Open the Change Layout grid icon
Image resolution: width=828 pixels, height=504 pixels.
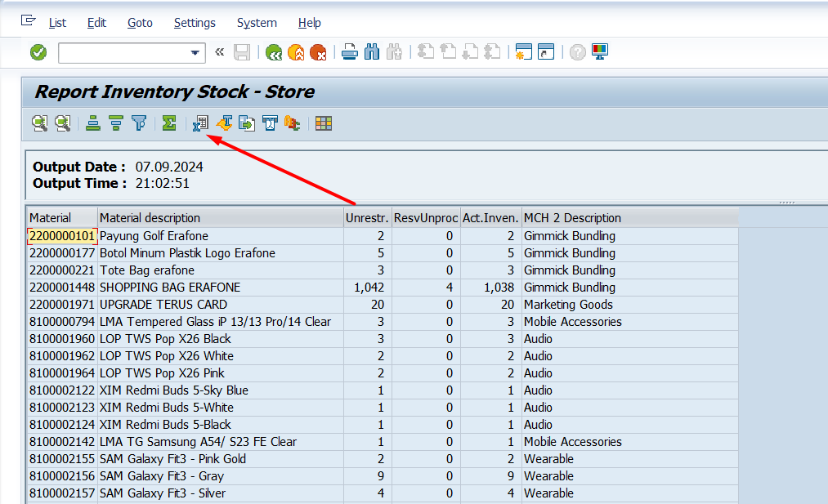point(324,123)
